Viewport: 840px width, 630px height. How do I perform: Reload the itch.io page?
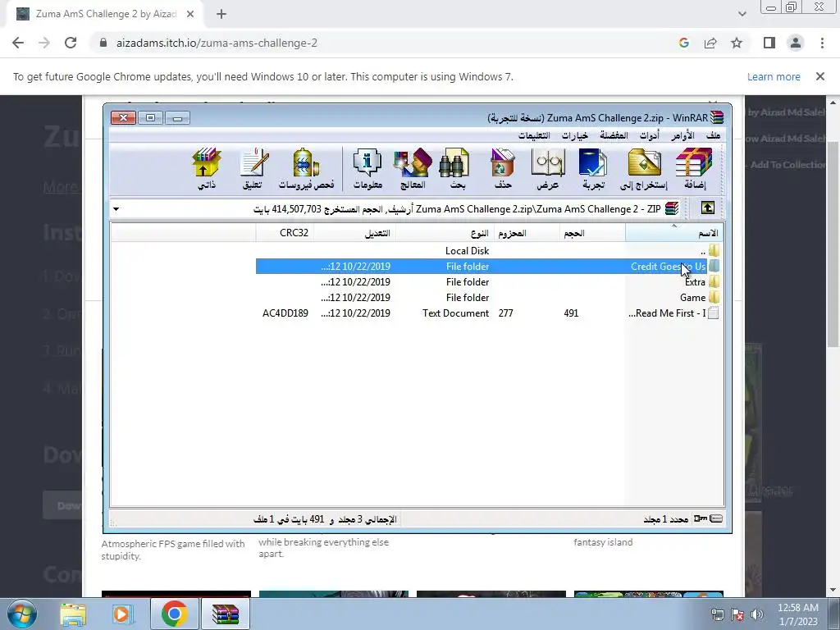point(71,43)
